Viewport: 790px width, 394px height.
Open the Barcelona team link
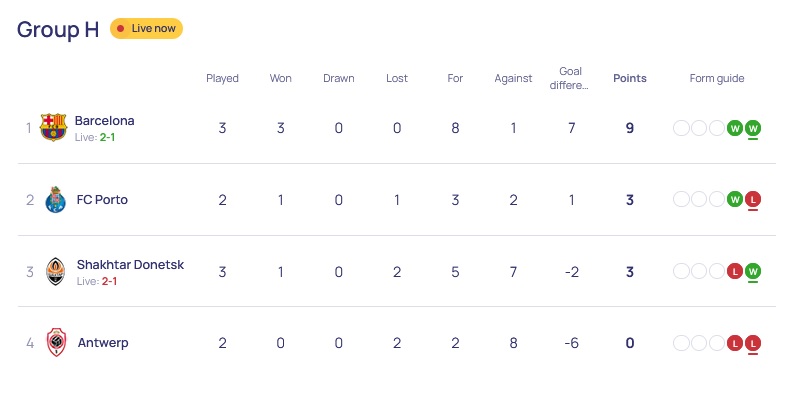(104, 121)
